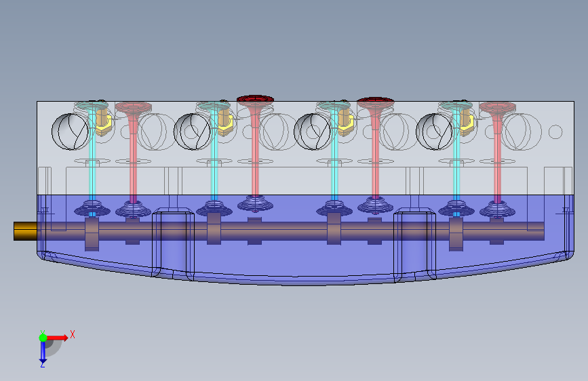
Task: Click the green Y axis dot on the triad
Action: coord(43,338)
